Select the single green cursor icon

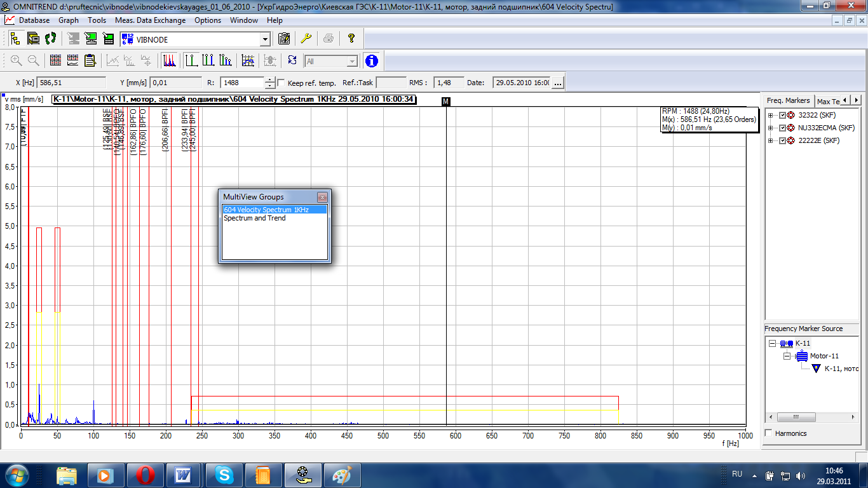(x=191, y=61)
